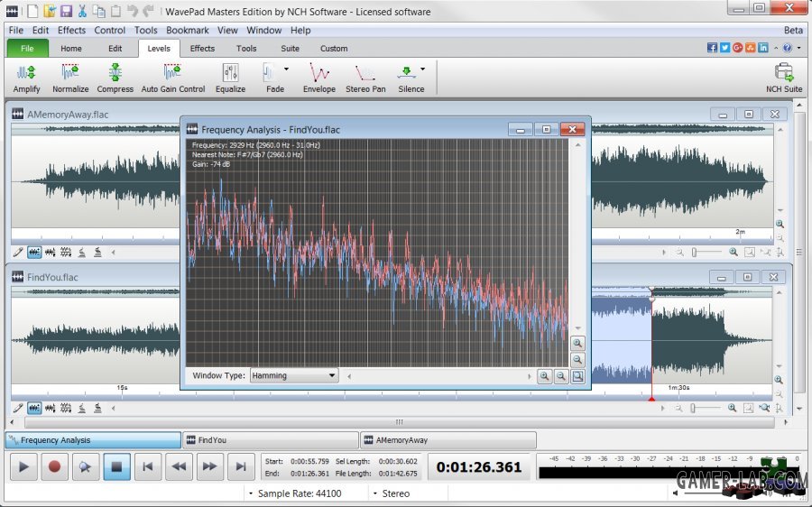This screenshot has height=507, width=812.
Task: Click the Beta label
Action: [x=793, y=30]
